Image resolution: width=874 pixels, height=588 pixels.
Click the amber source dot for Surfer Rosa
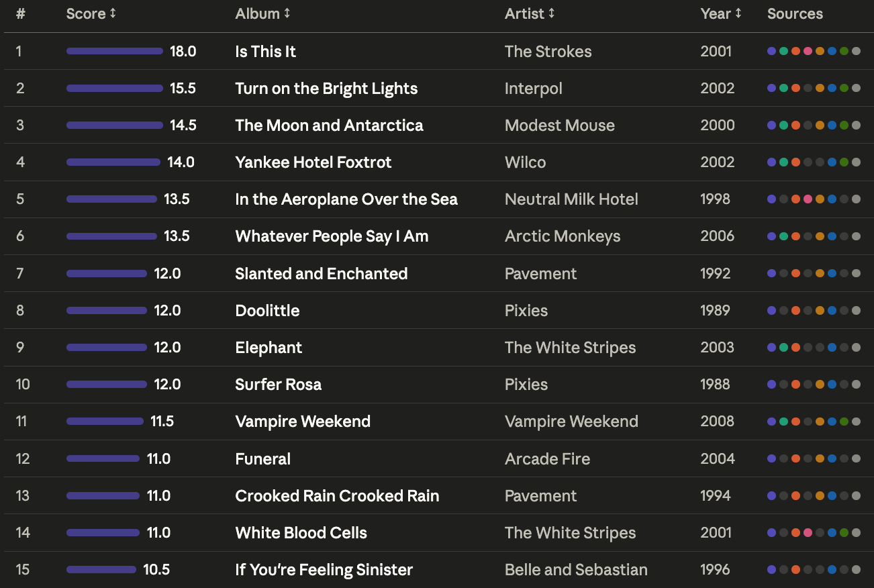[x=820, y=385]
